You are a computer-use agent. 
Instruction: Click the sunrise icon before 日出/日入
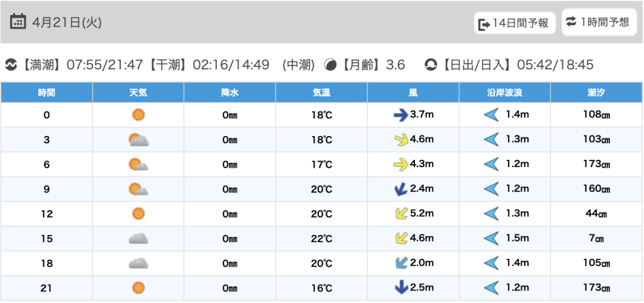click(431, 65)
